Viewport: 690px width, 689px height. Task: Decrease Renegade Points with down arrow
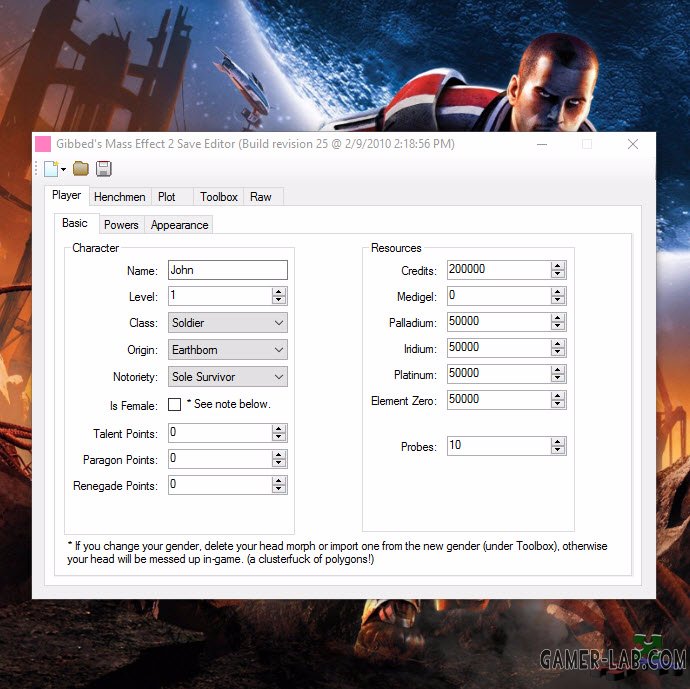(279, 489)
